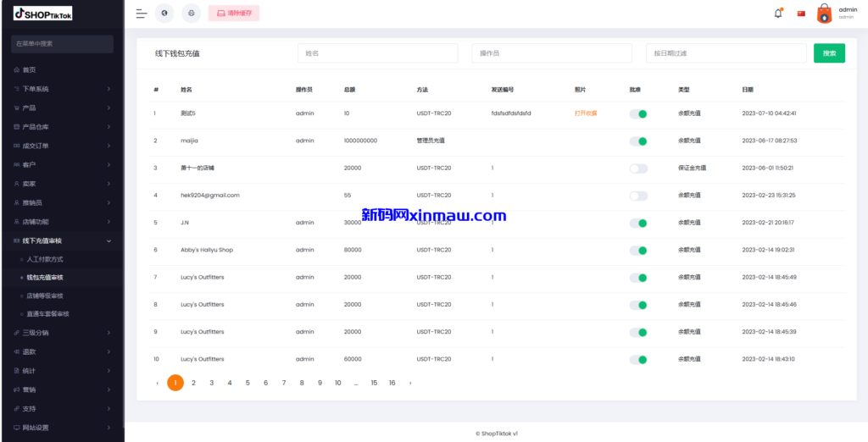Toggle approval for J.N row
This screenshot has width=868, height=442.
(638, 224)
